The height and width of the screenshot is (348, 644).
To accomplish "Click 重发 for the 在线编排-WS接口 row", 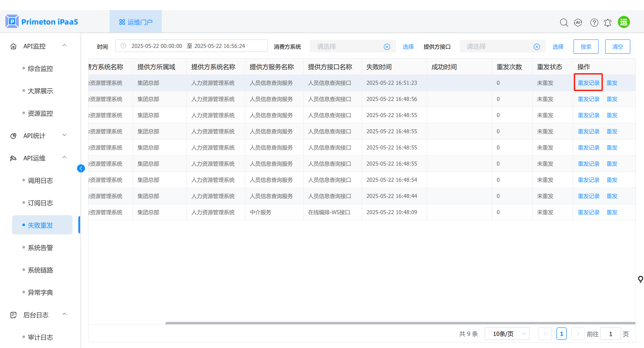I will (x=612, y=212).
